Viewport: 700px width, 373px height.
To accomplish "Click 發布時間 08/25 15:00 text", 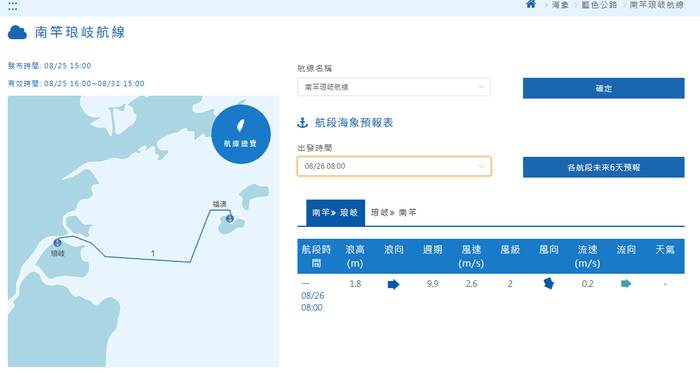I will click(50, 66).
